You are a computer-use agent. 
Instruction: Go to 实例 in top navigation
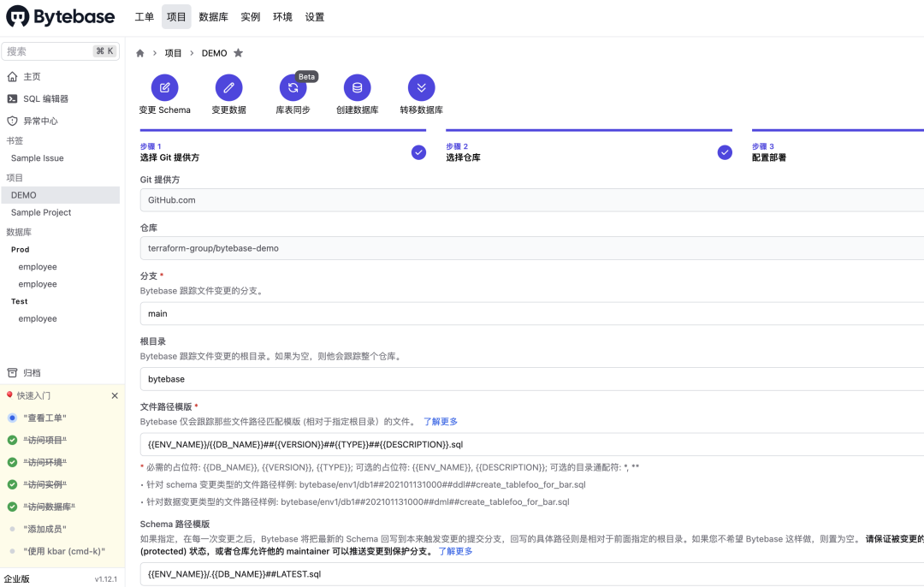click(x=251, y=16)
